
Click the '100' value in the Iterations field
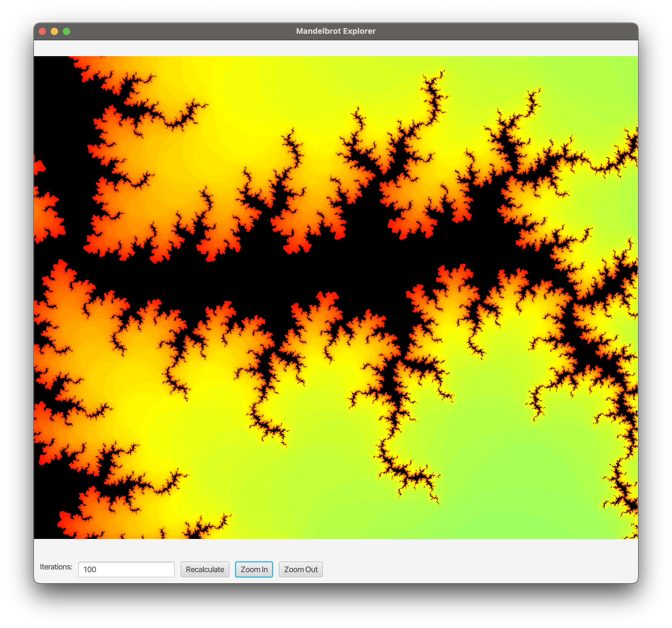[x=90, y=569]
